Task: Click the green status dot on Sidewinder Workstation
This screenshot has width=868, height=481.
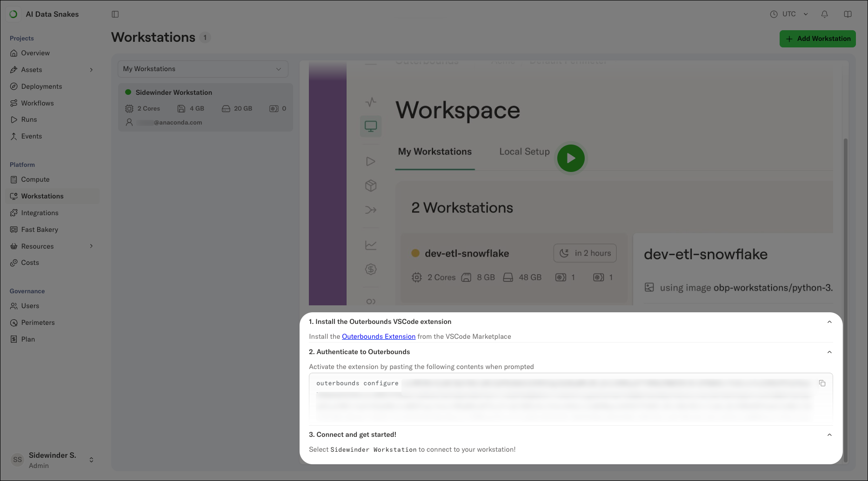Action: (128, 92)
